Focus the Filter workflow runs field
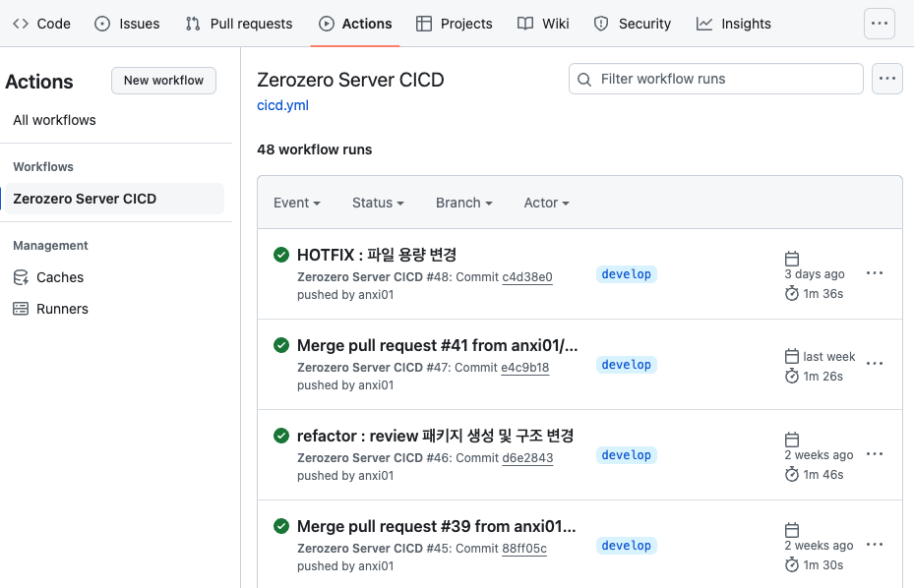This screenshot has height=588, width=914. (716, 79)
